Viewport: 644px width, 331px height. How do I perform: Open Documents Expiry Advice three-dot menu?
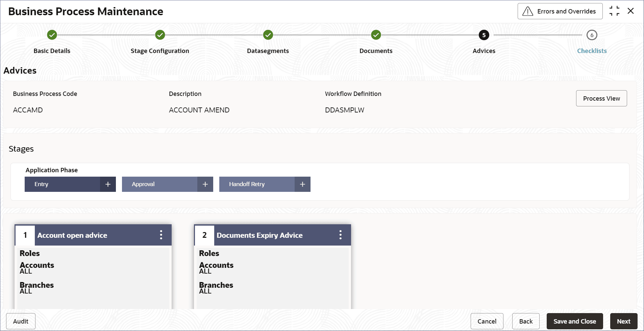341,235
